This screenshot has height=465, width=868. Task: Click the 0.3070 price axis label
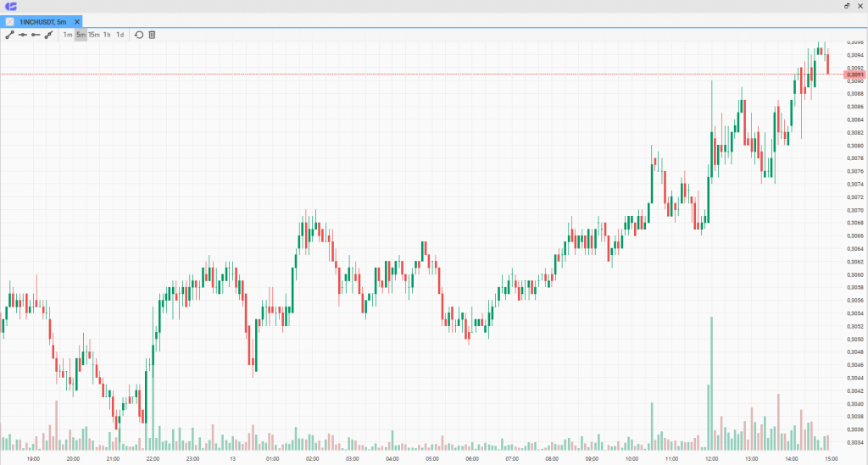(x=855, y=210)
